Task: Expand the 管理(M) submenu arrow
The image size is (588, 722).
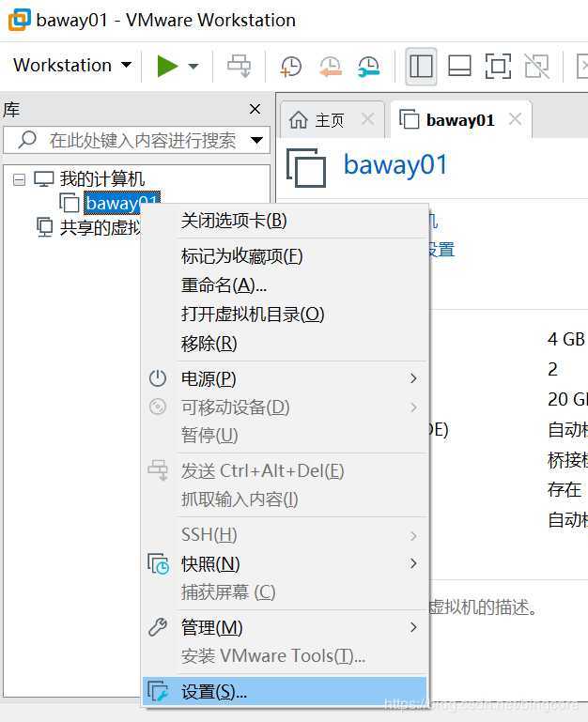Action: [413, 627]
